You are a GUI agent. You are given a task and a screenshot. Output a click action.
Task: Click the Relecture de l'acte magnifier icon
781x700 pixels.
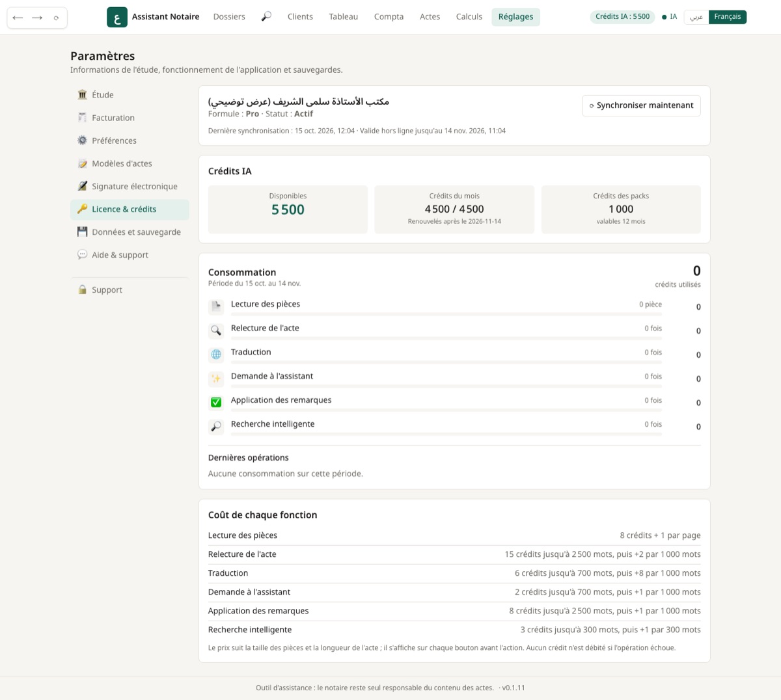click(x=216, y=330)
